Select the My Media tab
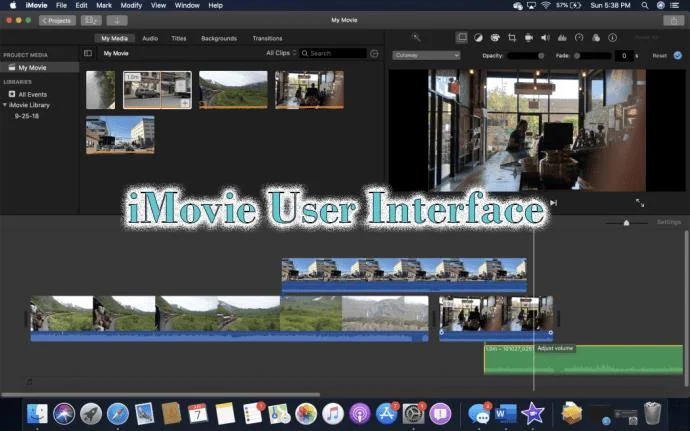 pyautogui.click(x=114, y=38)
